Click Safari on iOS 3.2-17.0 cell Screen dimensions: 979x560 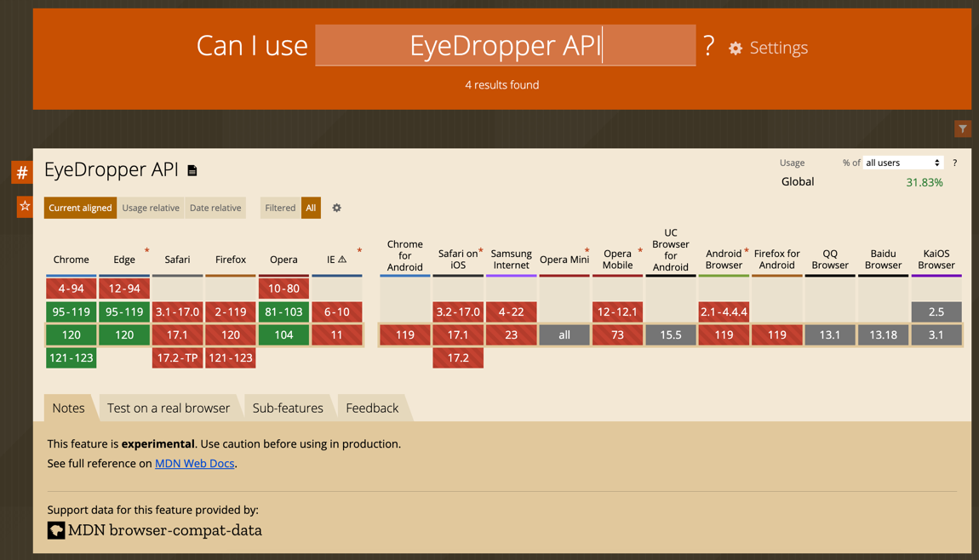point(458,311)
